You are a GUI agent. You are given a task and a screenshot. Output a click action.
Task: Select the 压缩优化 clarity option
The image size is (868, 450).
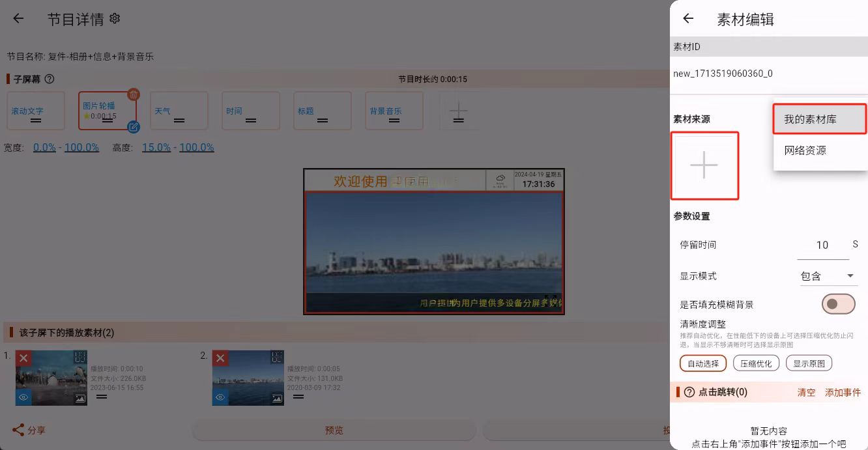click(755, 363)
